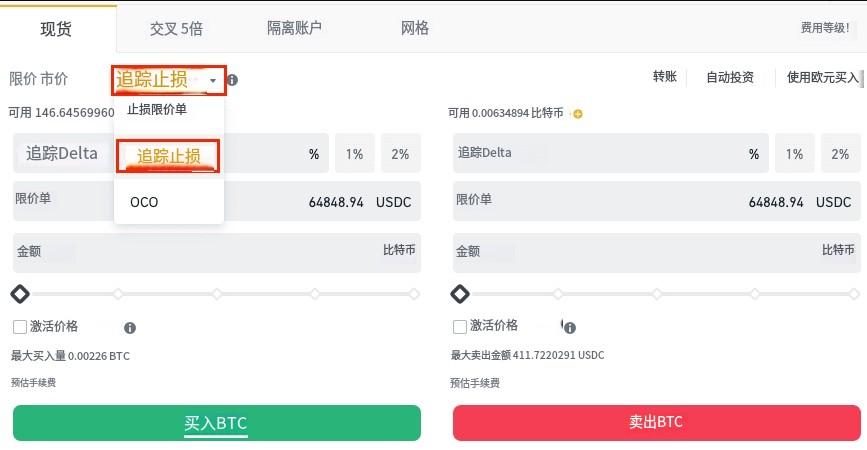Enable buy-side 激活价格 checkbox

[x=20, y=327]
